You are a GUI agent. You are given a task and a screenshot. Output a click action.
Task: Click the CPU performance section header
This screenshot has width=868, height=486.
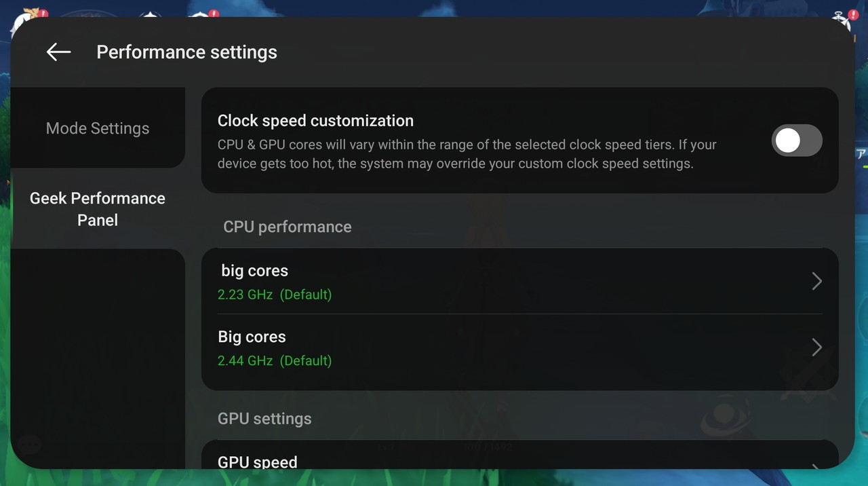(288, 227)
